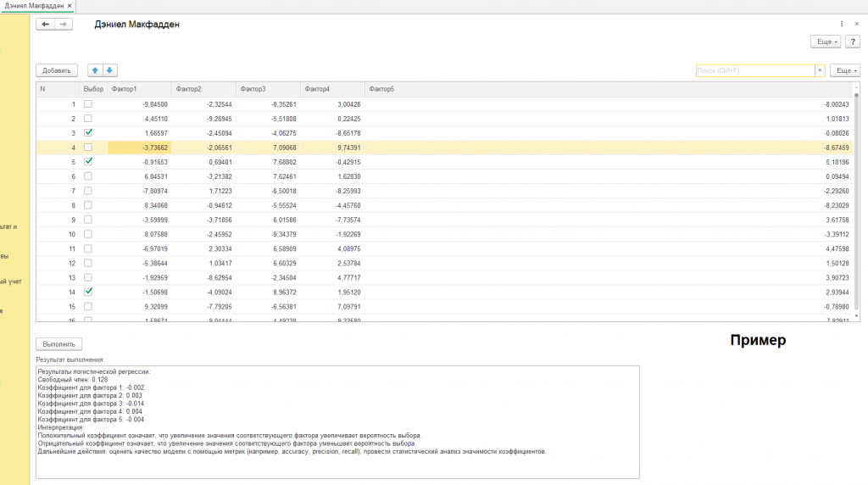Sort by the N column header
This screenshot has height=485, width=868.
pyautogui.click(x=58, y=88)
